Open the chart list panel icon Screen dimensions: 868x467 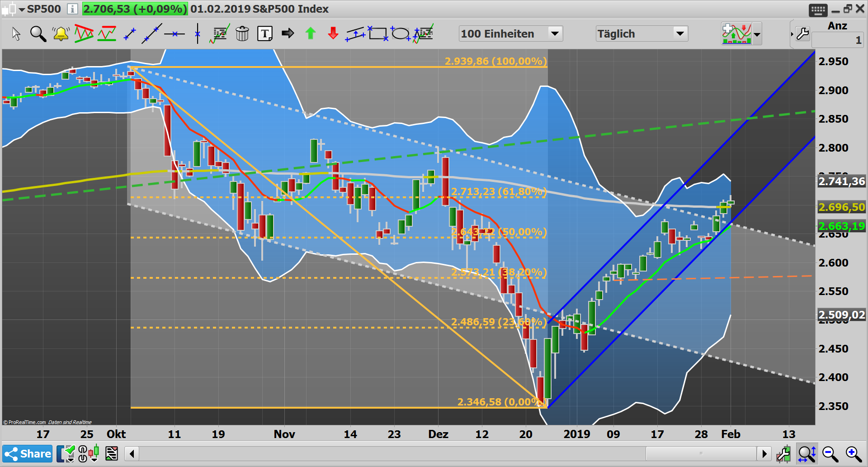coord(112,453)
